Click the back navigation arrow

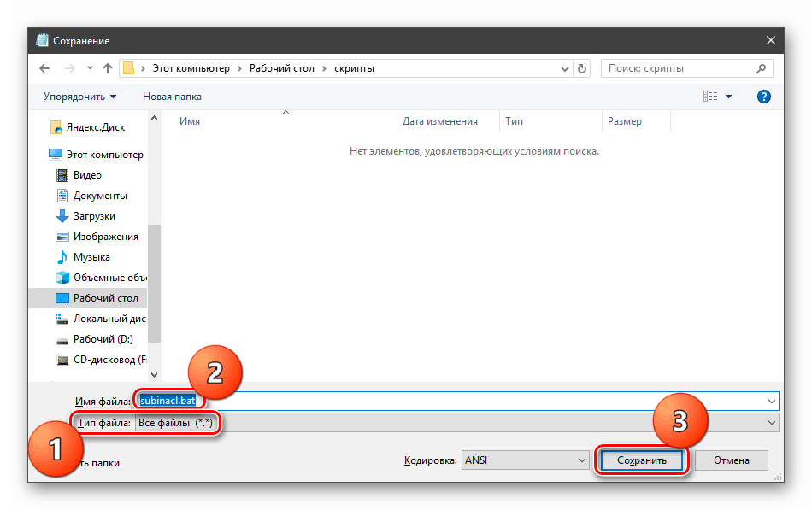click(44, 67)
